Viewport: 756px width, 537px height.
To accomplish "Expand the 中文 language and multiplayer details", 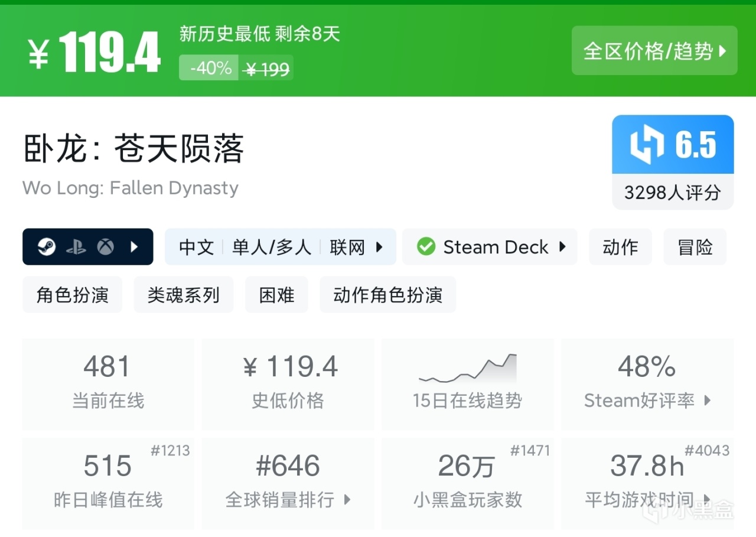I will tap(280, 247).
